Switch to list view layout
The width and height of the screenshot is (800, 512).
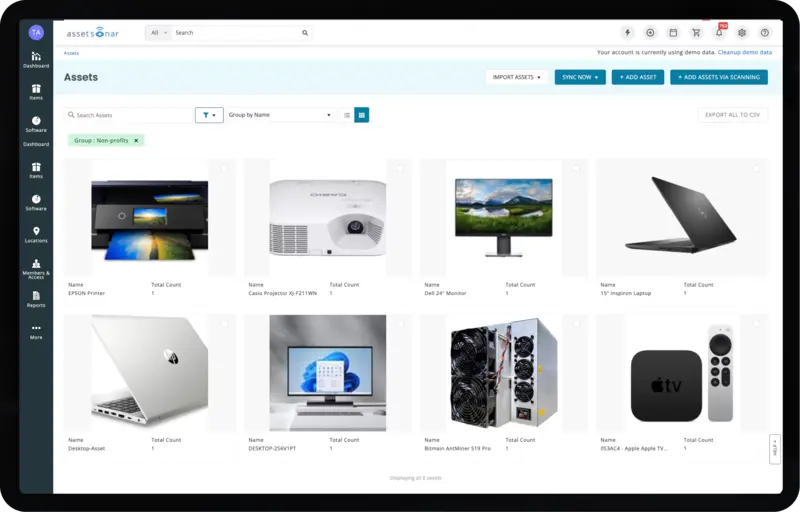click(347, 115)
